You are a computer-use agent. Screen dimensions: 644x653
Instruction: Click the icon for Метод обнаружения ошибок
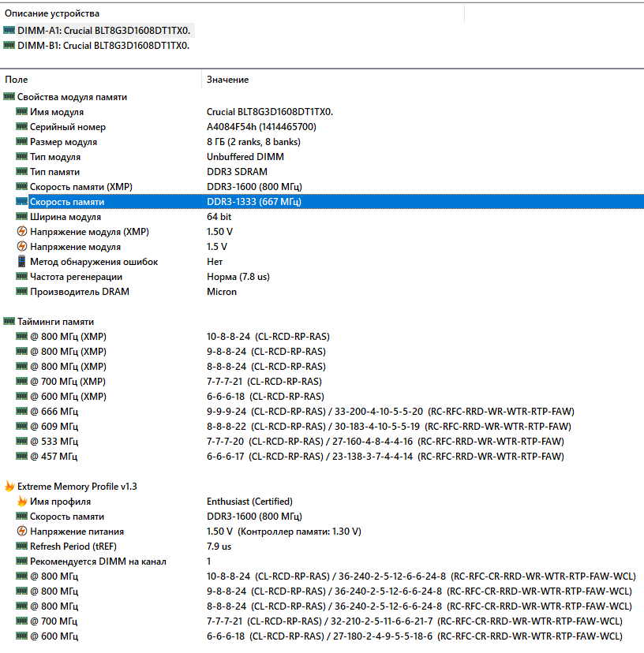pyautogui.click(x=21, y=262)
